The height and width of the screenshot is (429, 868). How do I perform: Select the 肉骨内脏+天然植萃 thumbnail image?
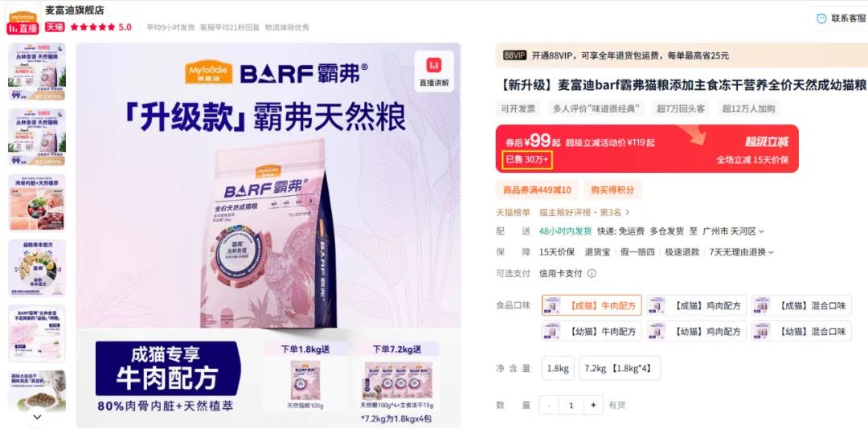tap(37, 202)
